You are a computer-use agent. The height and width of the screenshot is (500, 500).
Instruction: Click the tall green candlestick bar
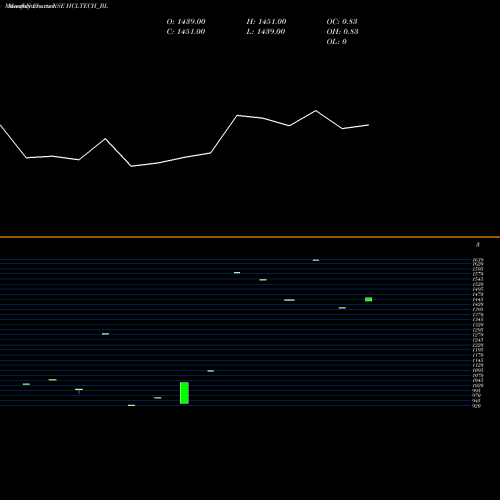pyautogui.click(x=184, y=393)
